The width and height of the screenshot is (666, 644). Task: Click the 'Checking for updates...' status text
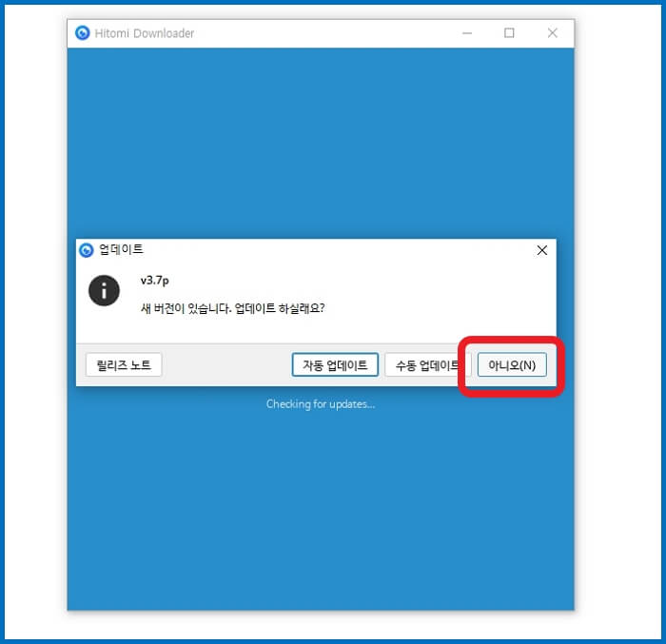point(321,404)
